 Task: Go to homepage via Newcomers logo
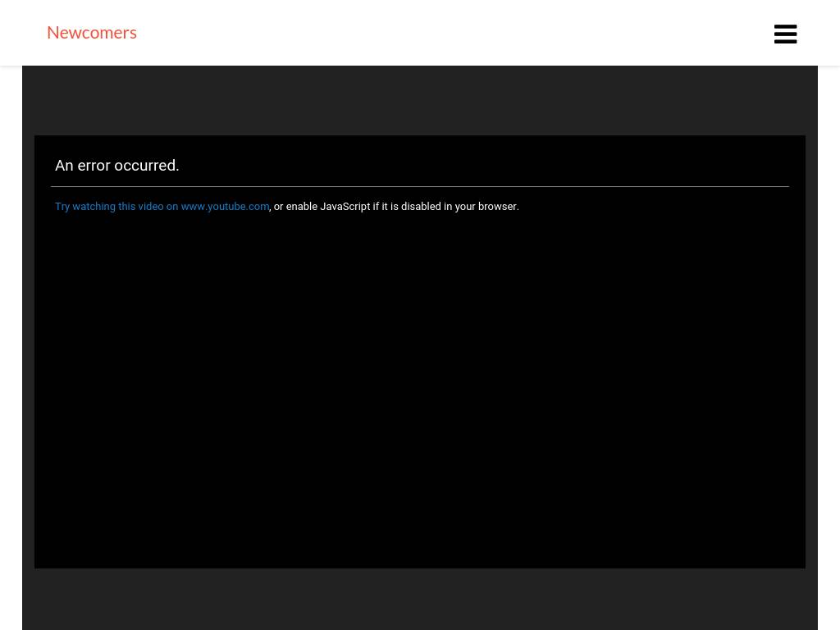92,32
